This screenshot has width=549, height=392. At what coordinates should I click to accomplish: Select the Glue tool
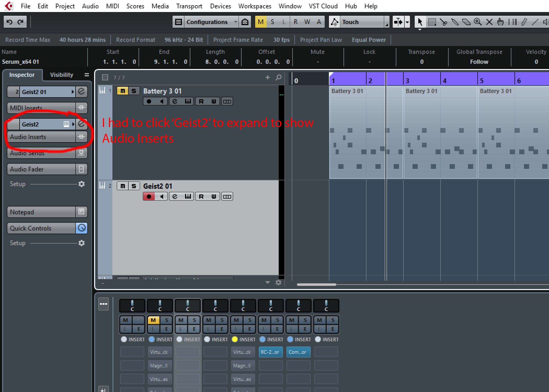click(x=455, y=22)
